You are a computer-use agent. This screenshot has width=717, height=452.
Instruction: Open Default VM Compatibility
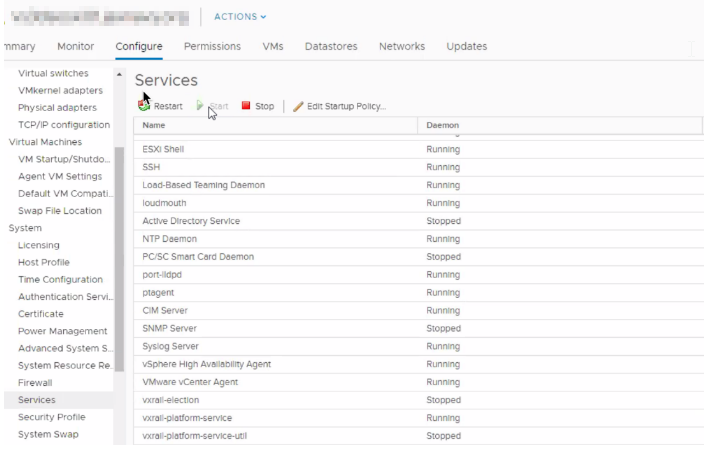(x=65, y=194)
